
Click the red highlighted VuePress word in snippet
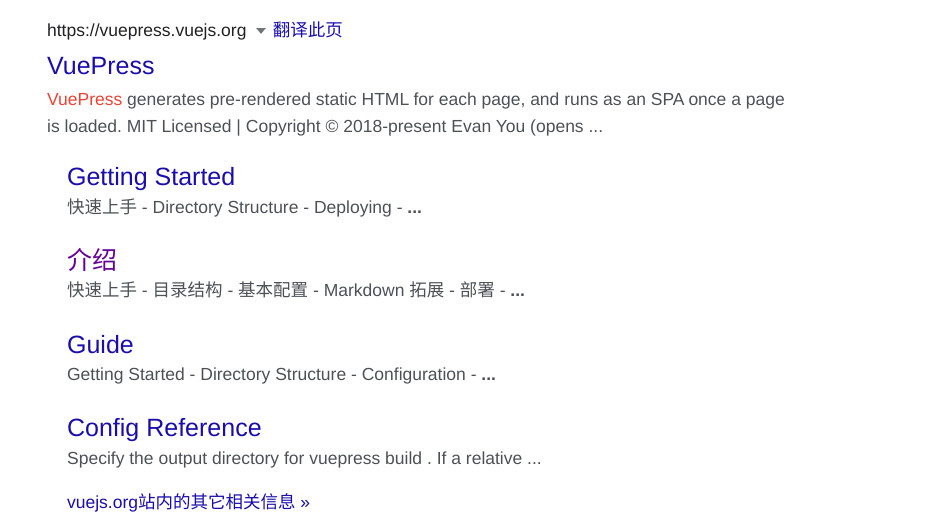(84, 99)
